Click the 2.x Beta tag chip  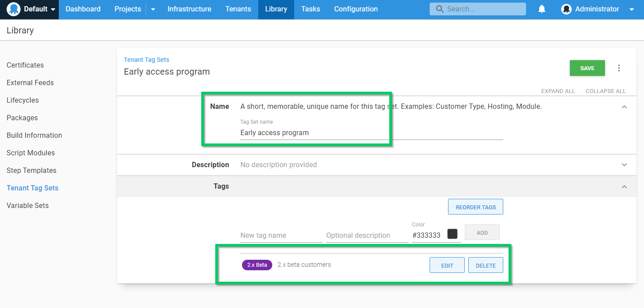click(x=257, y=265)
